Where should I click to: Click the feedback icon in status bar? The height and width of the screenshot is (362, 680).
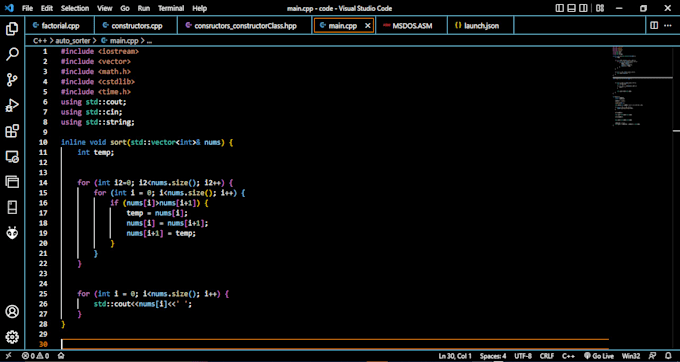tap(652, 356)
